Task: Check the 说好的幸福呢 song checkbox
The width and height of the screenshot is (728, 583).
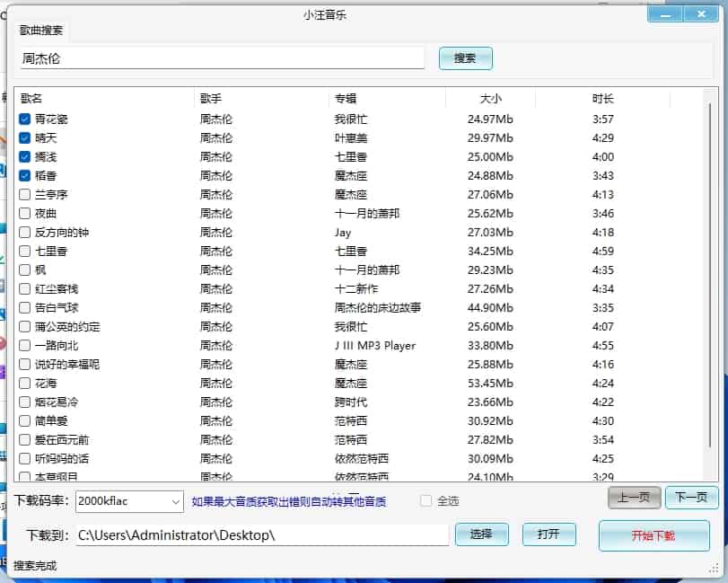Action: (24, 364)
